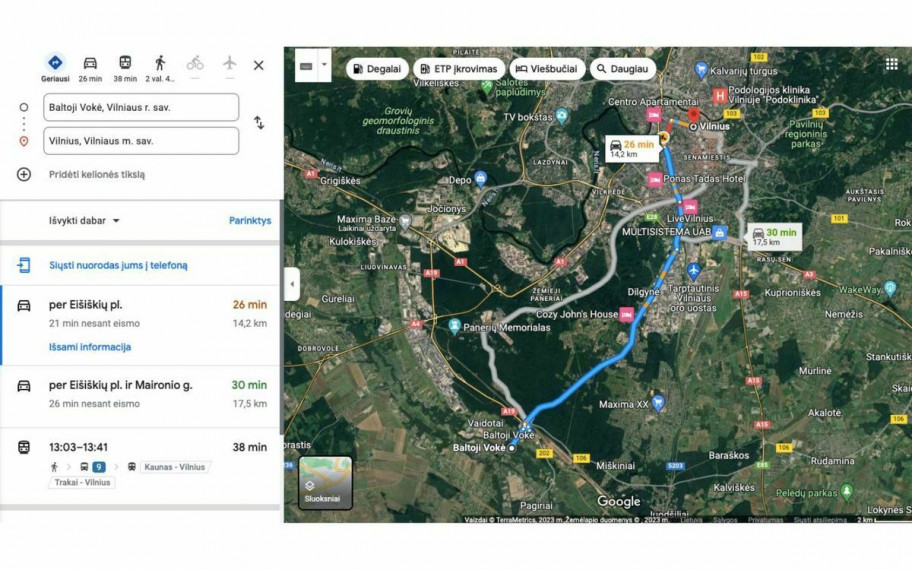Open the Google apps grid icon
912x570 pixels.
pos(892,64)
